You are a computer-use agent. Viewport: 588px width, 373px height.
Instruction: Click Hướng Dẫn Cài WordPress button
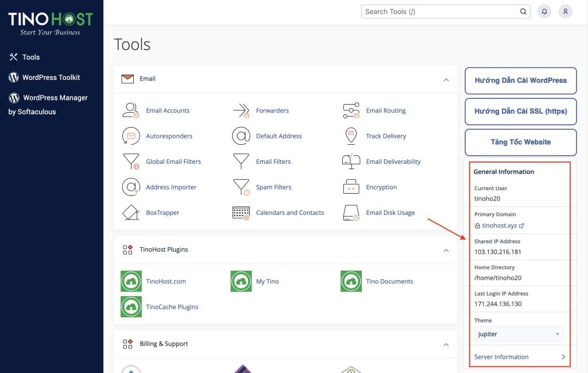tap(520, 80)
